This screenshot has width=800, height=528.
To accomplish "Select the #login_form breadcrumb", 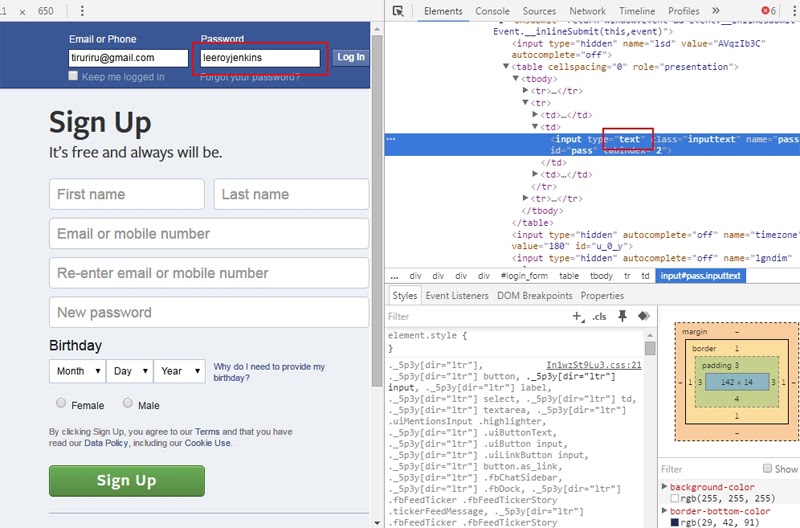I will click(524, 276).
